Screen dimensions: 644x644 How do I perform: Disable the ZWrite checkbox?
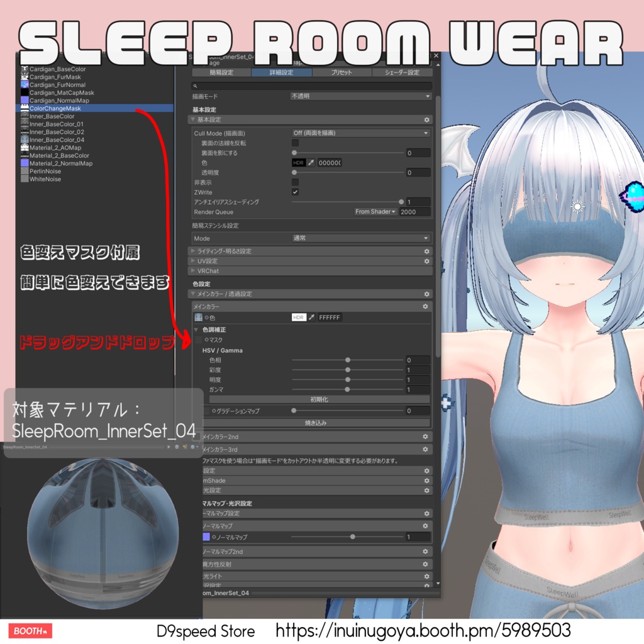tap(295, 192)
